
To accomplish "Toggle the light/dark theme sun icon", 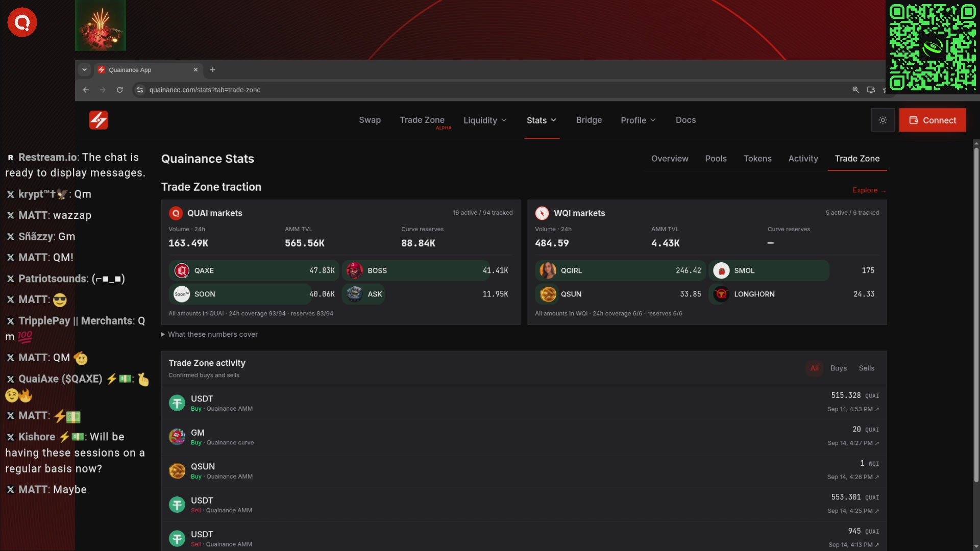I will point(883,120).
